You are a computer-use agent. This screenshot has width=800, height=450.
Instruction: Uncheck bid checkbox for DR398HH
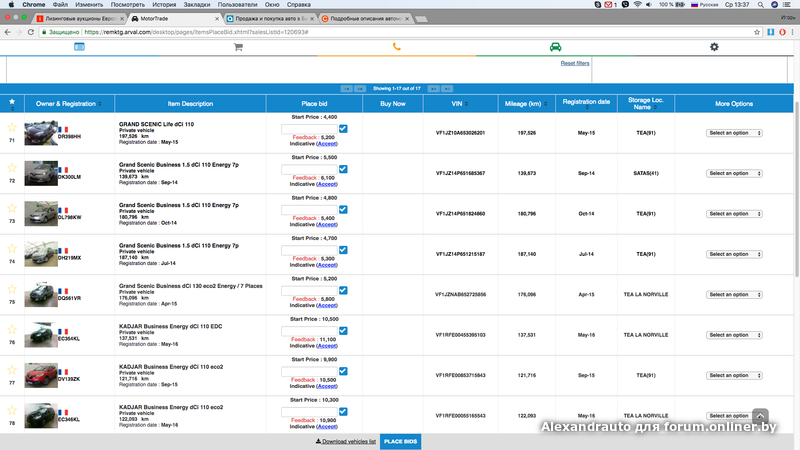pos(343,129)
